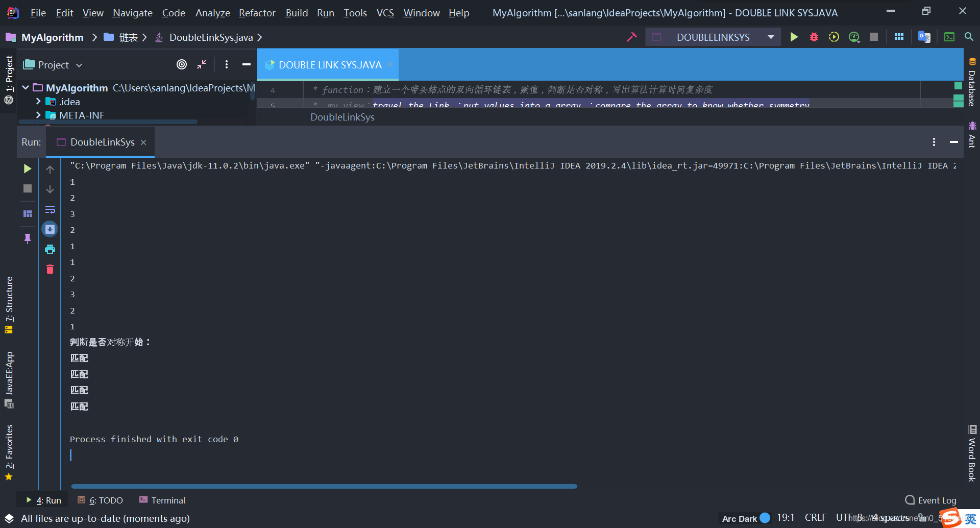The image size is (980, 528).
Task: Open the File menu
Action: pyautogui.click(x=38, y=13)
